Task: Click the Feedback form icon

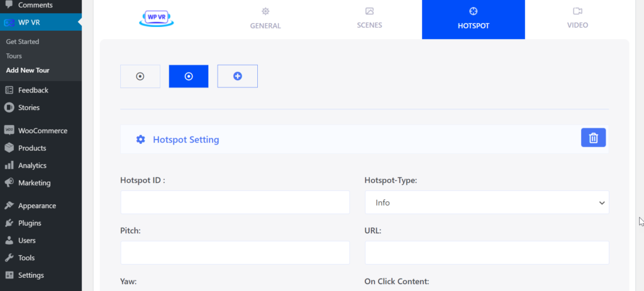Action: pyautogui.click(x=9, y=90)
